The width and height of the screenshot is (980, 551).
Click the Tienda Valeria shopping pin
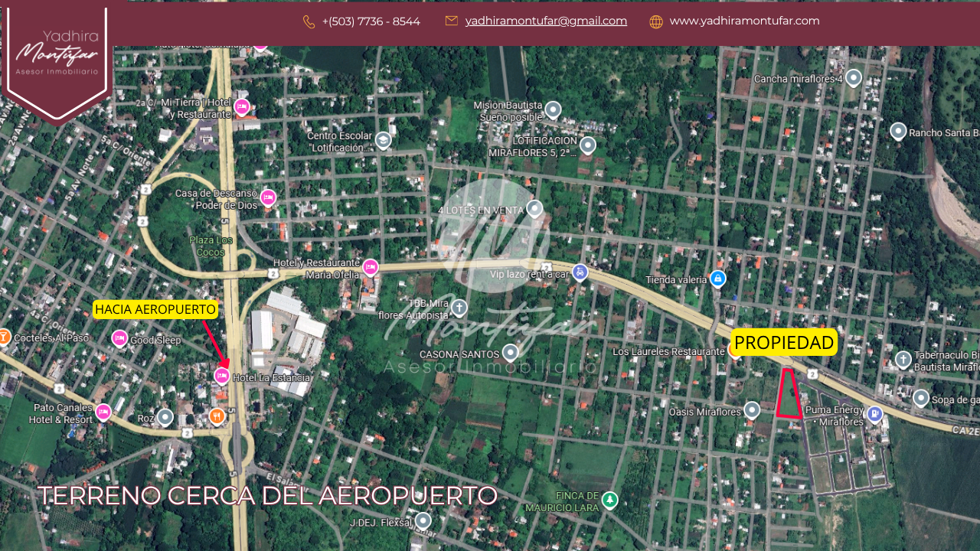pyautogui.click(x=717, y=278)
